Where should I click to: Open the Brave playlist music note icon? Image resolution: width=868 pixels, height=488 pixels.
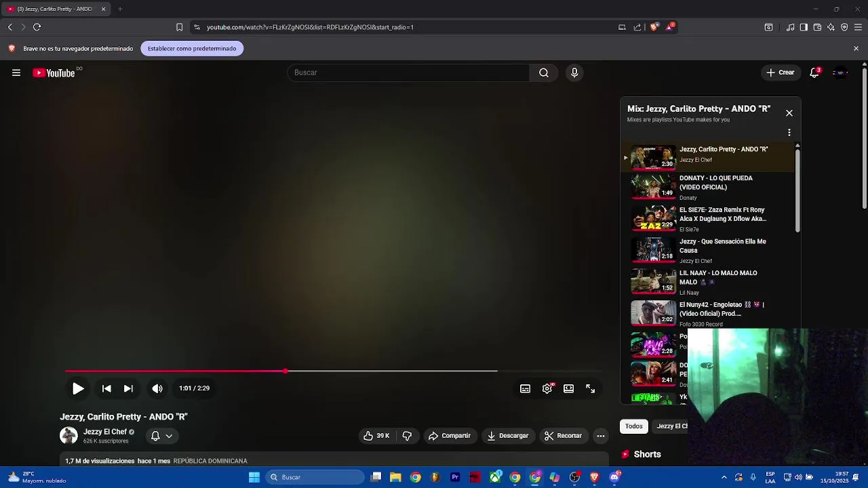[790, 27]
